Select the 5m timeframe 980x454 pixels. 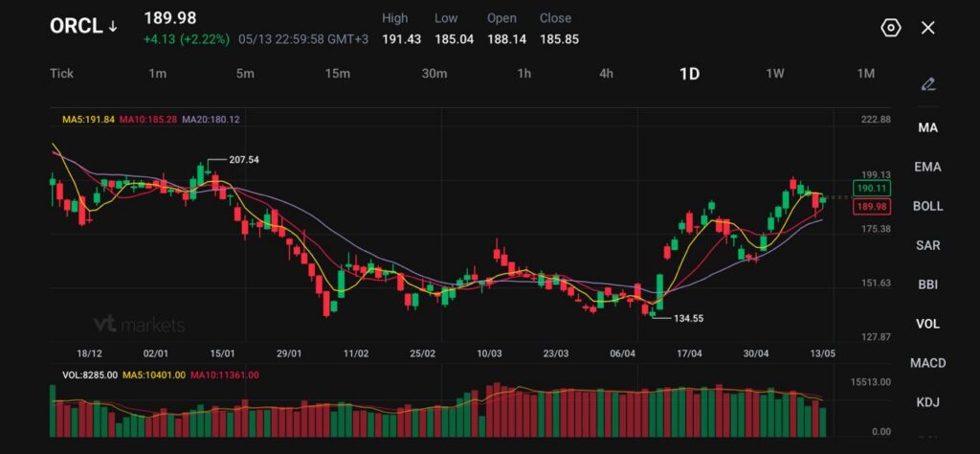click(245, 73)
